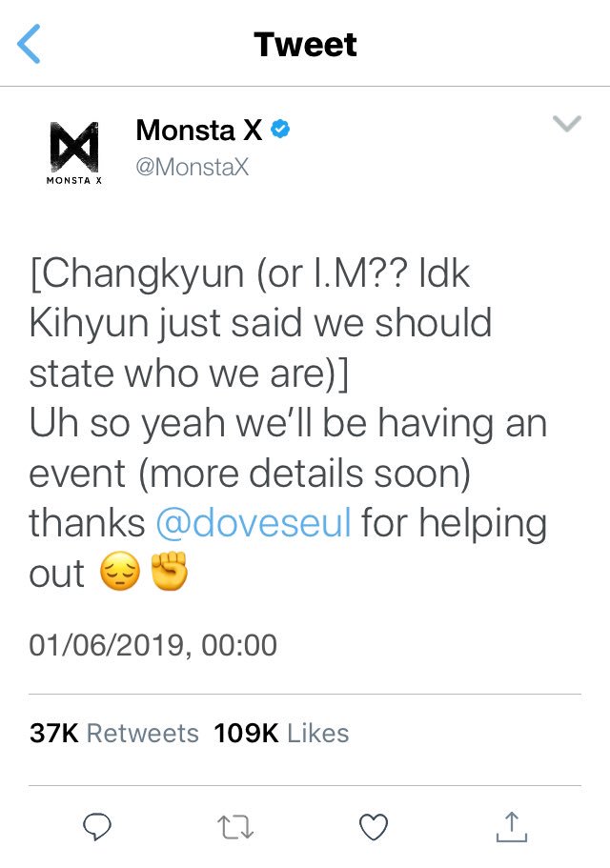Tap the blue verified badge
The height and width of the screenshot is (868, 610).
click(280, 129)
